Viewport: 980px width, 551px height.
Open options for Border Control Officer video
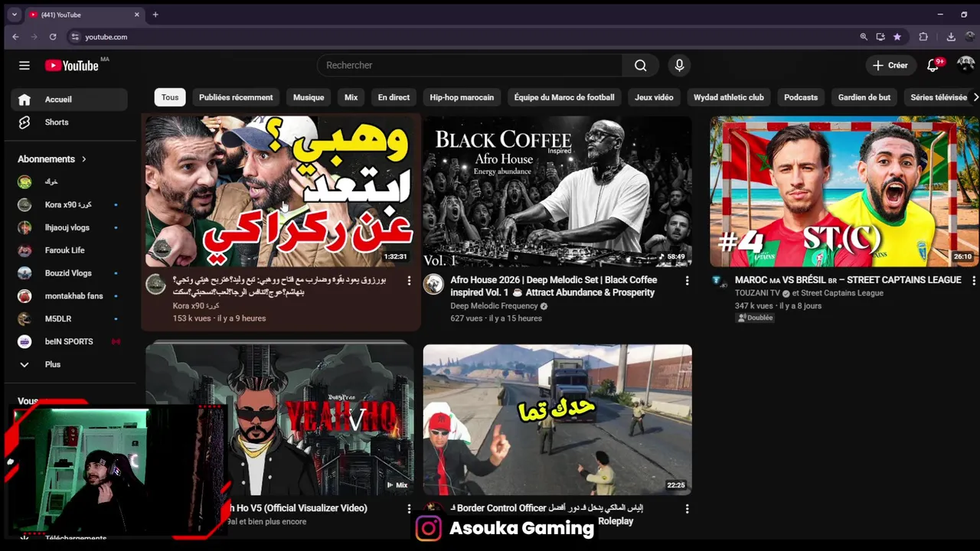tap(687, 509)
